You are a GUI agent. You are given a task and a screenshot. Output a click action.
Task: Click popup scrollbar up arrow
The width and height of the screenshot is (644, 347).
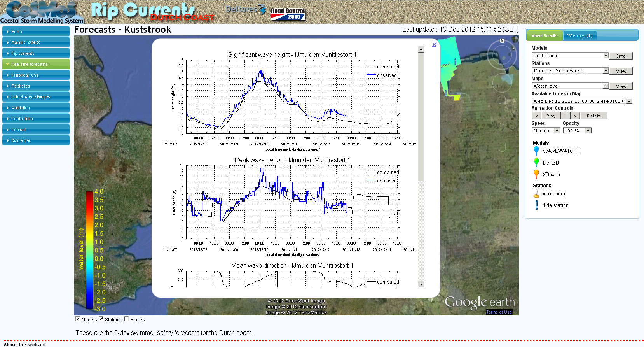(421, 49)
